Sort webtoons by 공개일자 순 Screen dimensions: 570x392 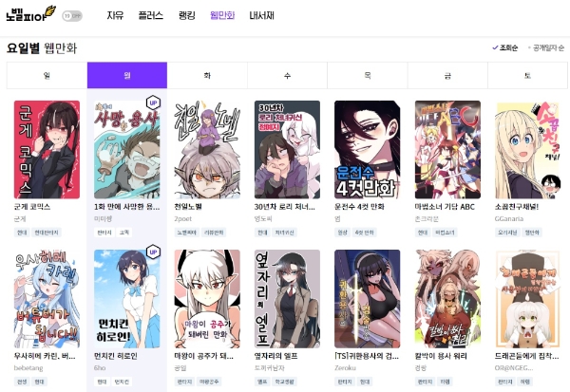546,47
